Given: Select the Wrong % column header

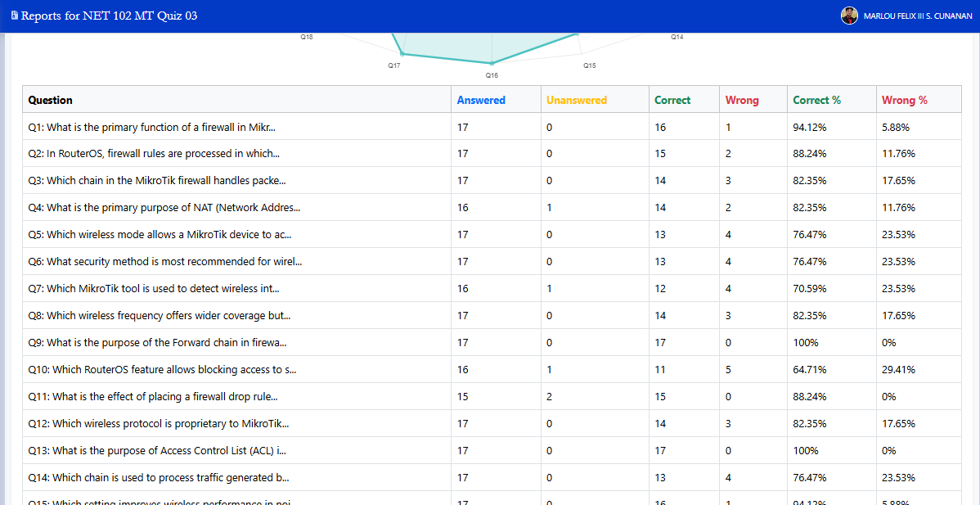Looking at the screenshot, I should pyautogui.click(x=904, y=100).
